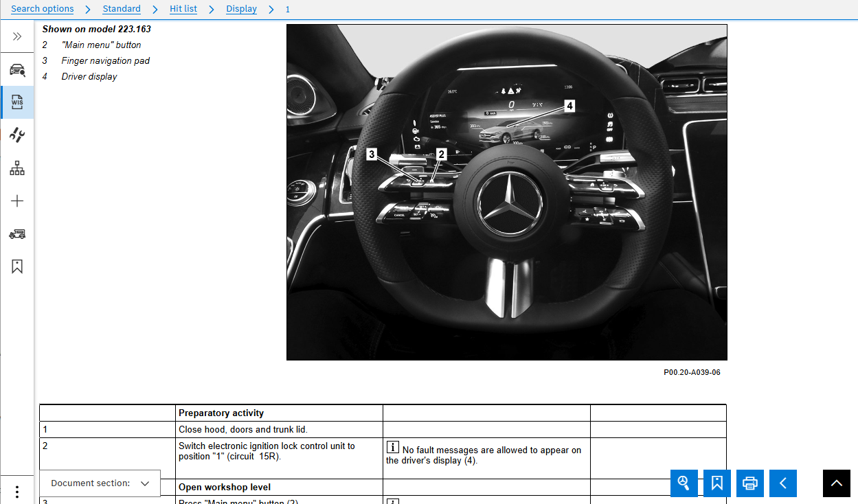The width and height of the screenshot is (858, 504).
Task: Click the No fault messages note cell
Action: (x=486, y=458)
